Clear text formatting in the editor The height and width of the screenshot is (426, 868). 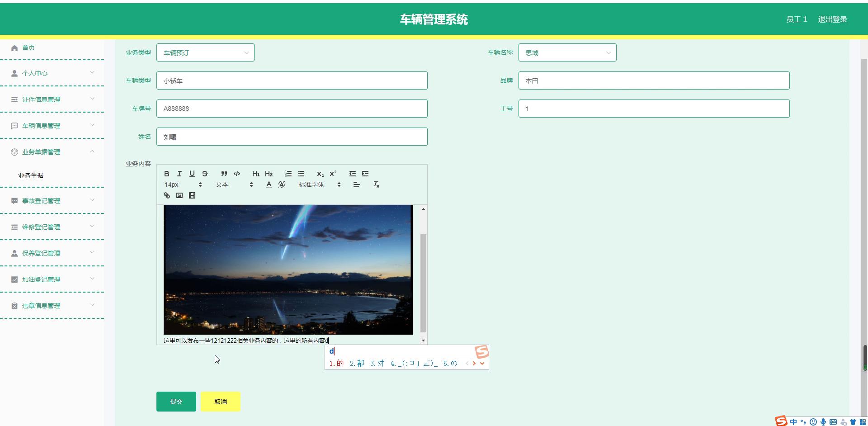tap(376, 185)
